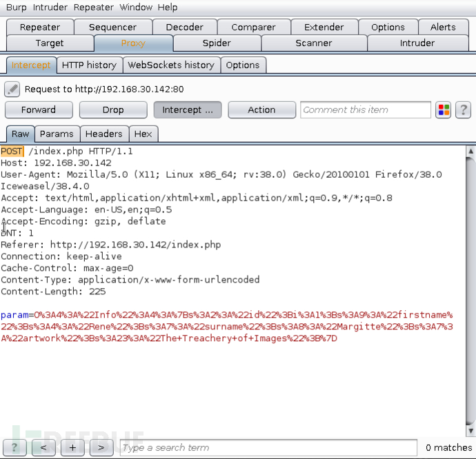The width and height of the screenshot is (476, 459).
Task: Click the 0 matches label
Action: pos(448,447)
